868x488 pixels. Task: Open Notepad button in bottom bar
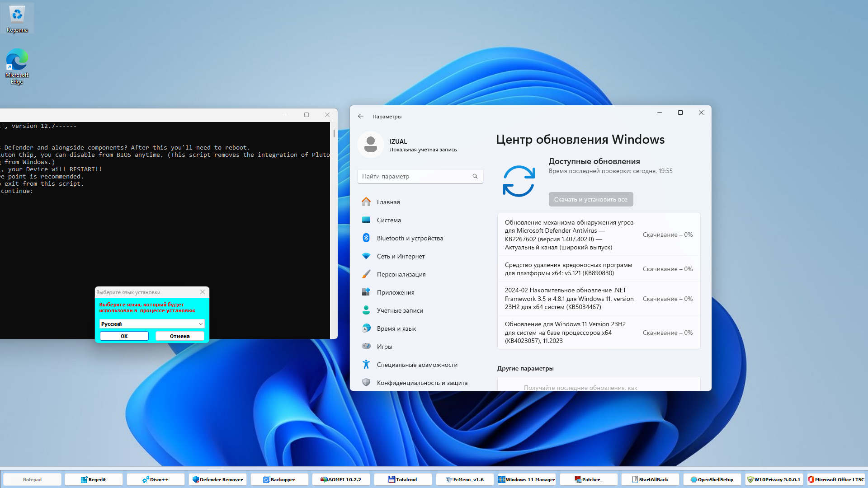32,479
